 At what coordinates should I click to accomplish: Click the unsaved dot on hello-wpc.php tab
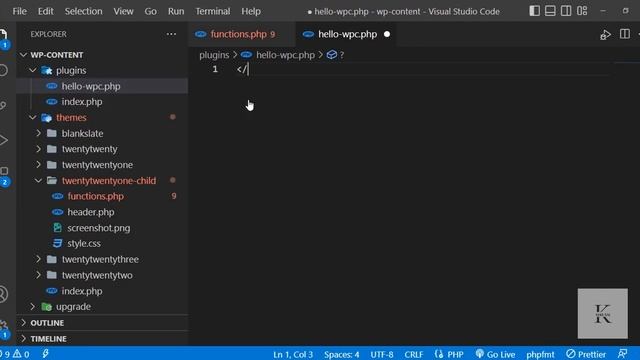click(387, 34)
